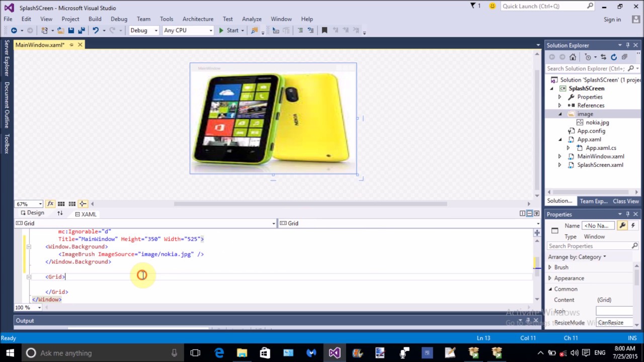This screenshot has height=362, width=644.
Task: Collapse the image folder in Solution Explorer
Action: (559, 114)
